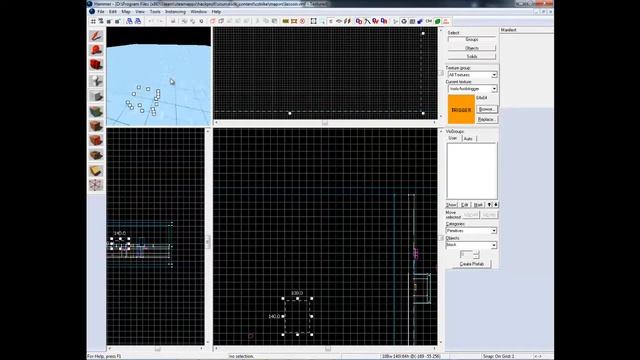Open the Tools menu
The height and width of the screenshot is (360, 640).
click(x=155, y=12)
